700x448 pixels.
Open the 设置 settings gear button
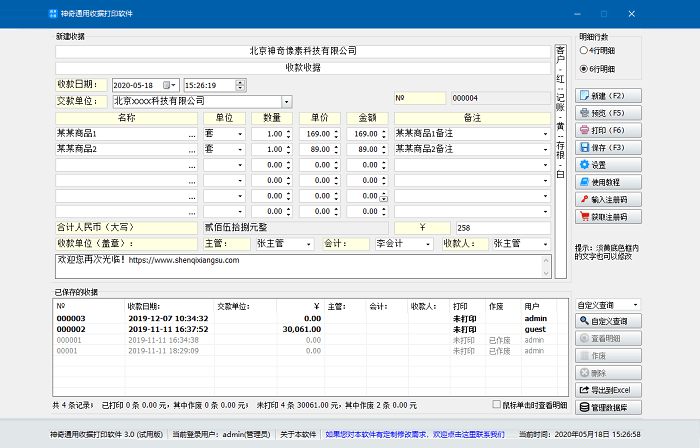click(609, 164)
